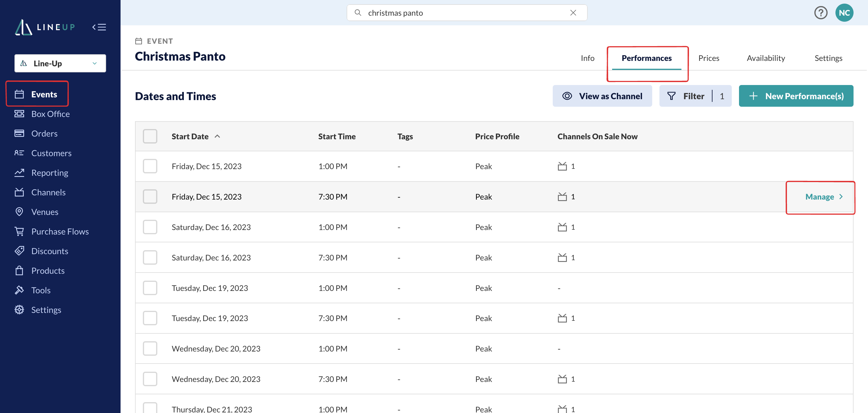The width and height of the screenshot is (868, 413).
Task: Click New Performance(s) button
Action: pos(796,96)
